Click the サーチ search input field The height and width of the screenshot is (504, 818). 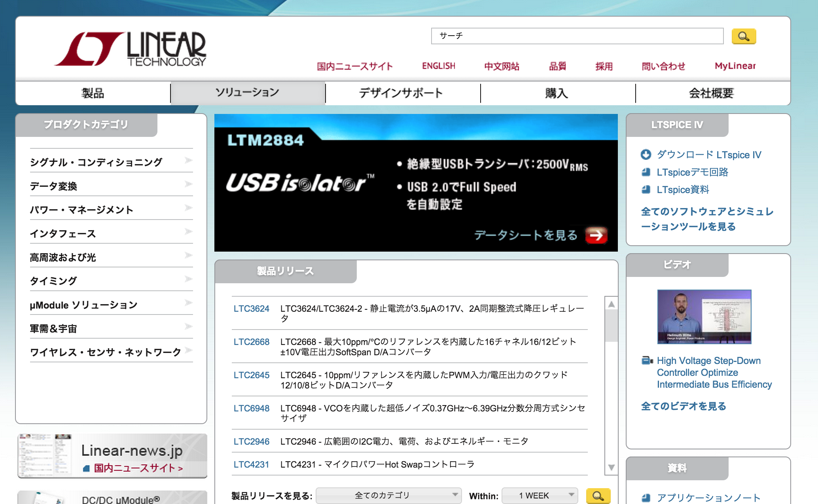tap(577, 36)
